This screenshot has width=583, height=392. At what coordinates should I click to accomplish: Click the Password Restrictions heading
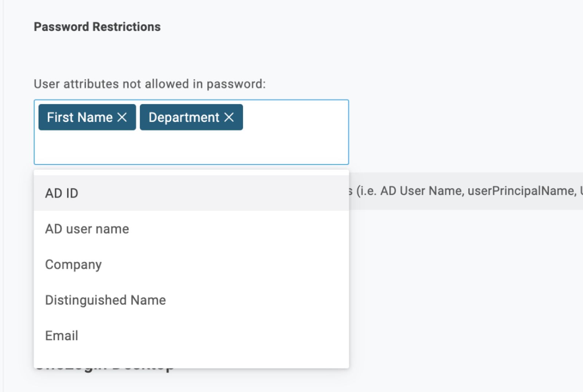pos(97,27)
